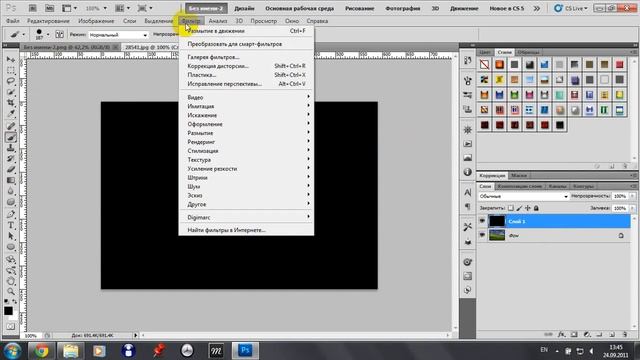Select the Crop tool
This screenshot has height=360, width=640.
tap(11, 103)
